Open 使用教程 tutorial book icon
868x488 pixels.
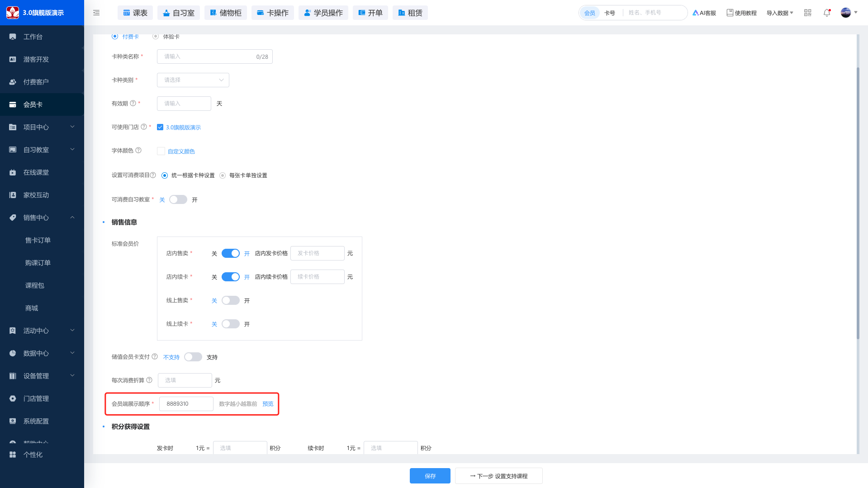(730, 13)
